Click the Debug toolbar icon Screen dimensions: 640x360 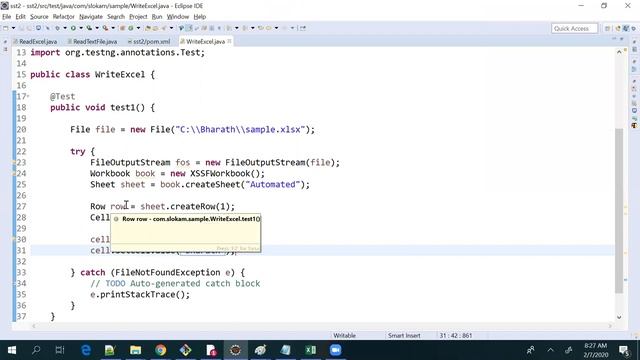[57, 28]
